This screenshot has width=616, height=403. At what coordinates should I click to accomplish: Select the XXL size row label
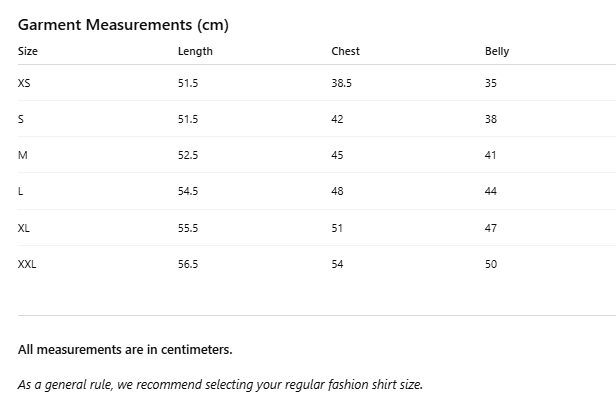(x=27, y=264)
